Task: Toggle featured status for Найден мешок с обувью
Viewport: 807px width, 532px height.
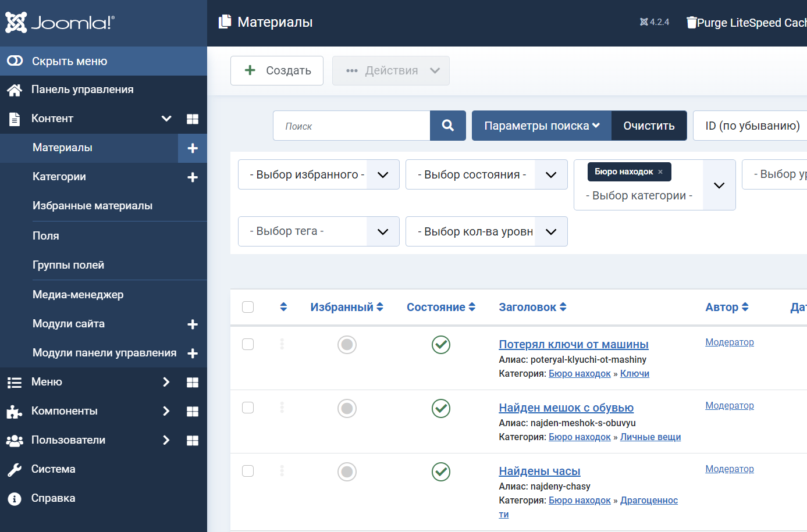Action: (x=347, y=408)
